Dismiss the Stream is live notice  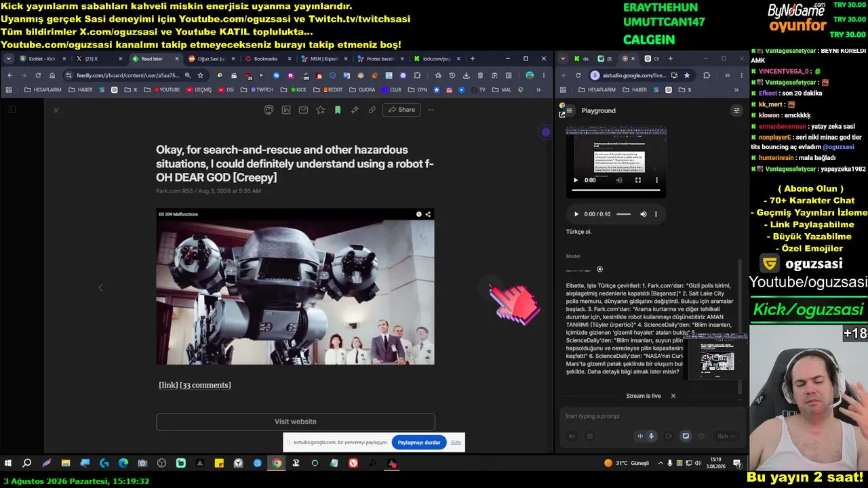tap(673, 396)
